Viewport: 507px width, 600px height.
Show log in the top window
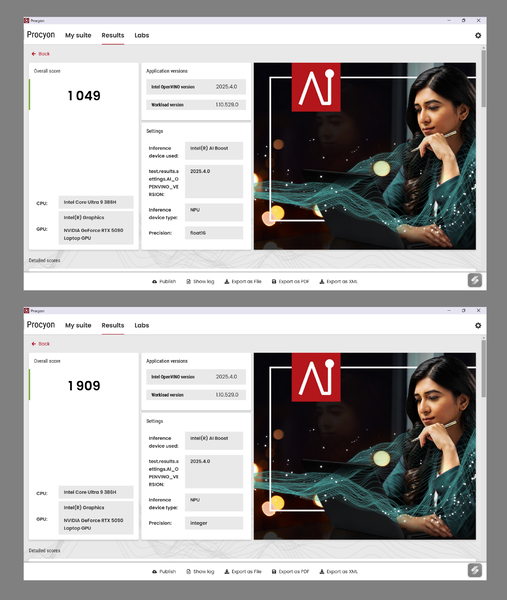click(200, 281)
